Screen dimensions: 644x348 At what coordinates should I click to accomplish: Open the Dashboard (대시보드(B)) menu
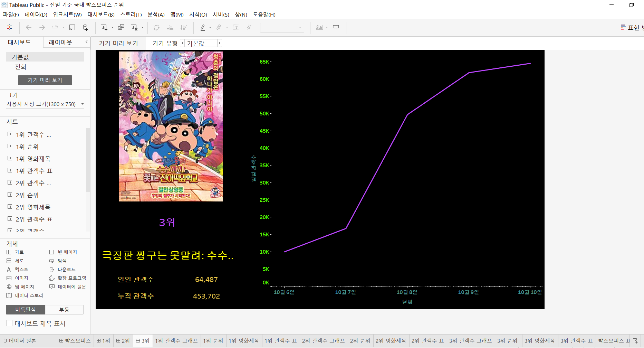(x=101, y=15)
